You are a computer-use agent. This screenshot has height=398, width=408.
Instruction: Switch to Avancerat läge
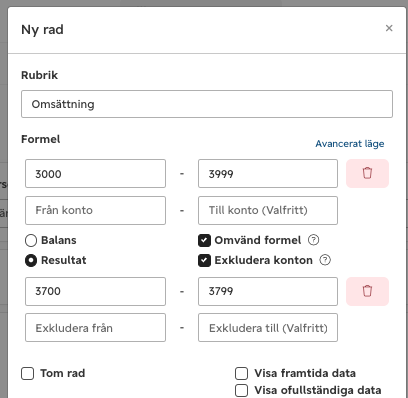pos(350,144)
